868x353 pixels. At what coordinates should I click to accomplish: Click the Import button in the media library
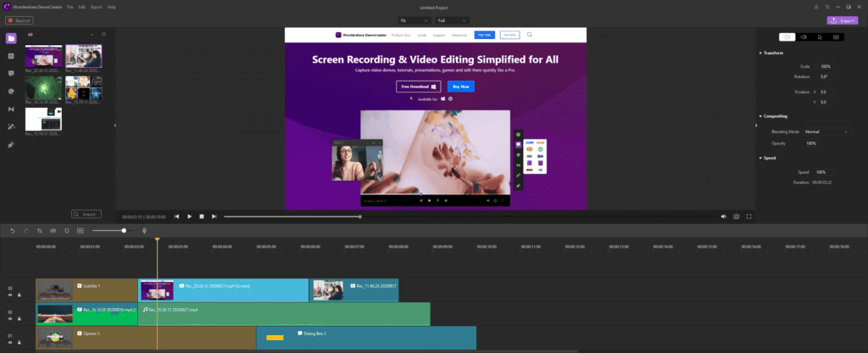pyautogui.click(x=86, y=214)
